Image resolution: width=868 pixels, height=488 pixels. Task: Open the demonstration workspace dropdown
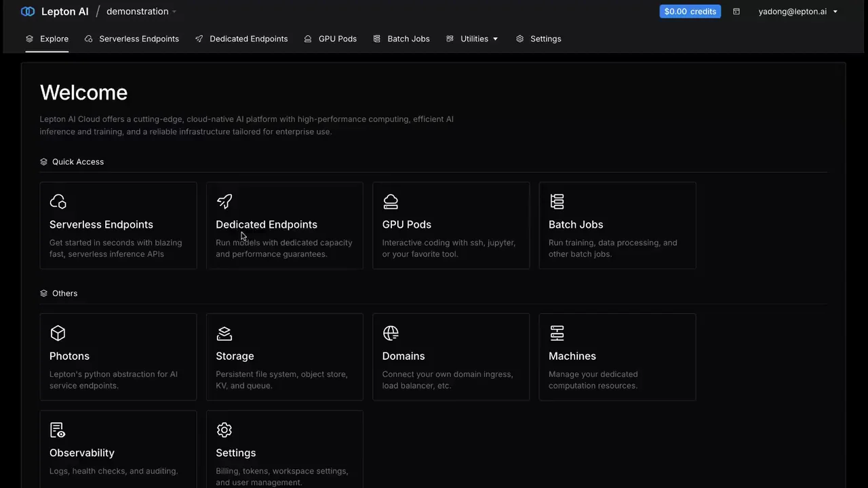[142, 12]
